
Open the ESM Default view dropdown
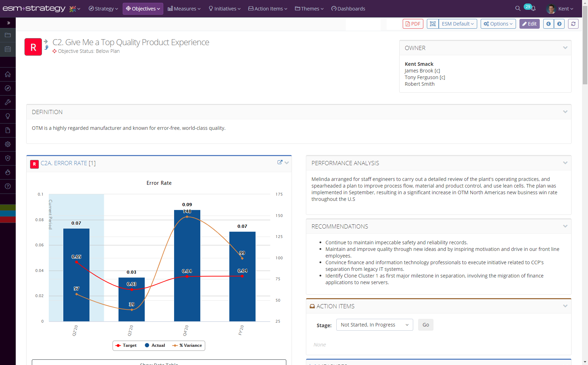pyautogui.click(x=457, y=24)
